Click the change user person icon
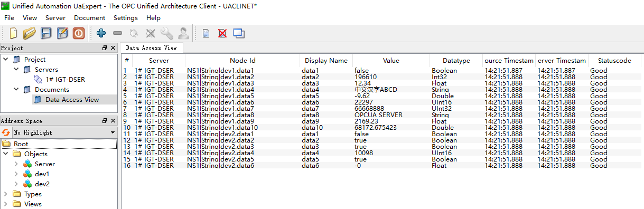The width and height of the screenshot is (644, 209). [x=183, y=33]
